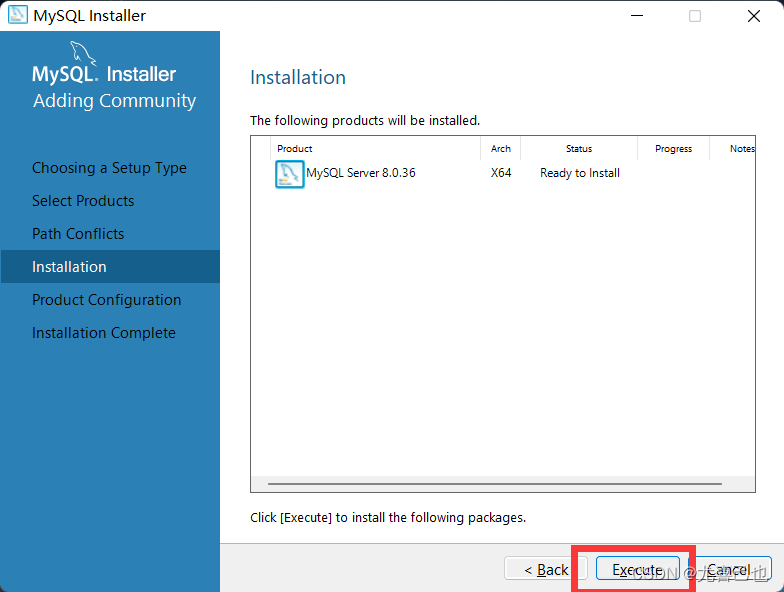
Task: Close the MySQL Installer window
Action: point(754,16)
